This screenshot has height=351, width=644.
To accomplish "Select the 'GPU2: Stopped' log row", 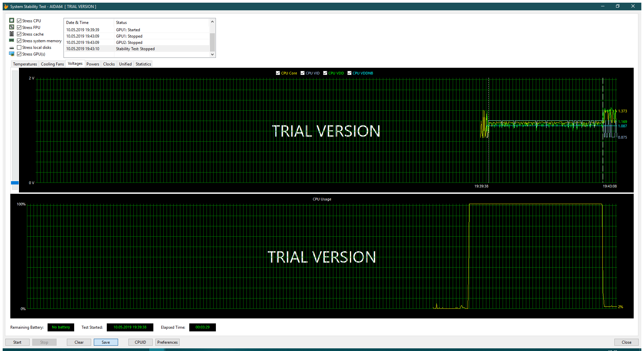I will (x=137, y=43).
